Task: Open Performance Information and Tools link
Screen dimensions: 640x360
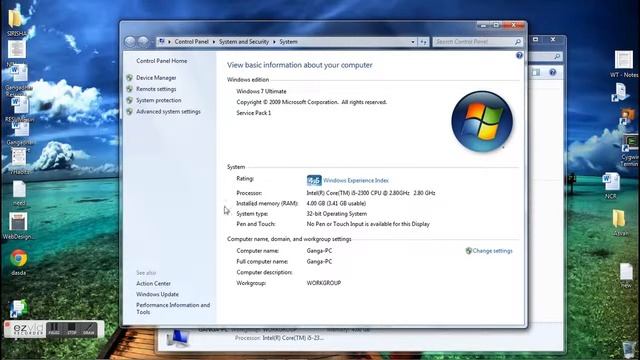Action: (173, 309)
